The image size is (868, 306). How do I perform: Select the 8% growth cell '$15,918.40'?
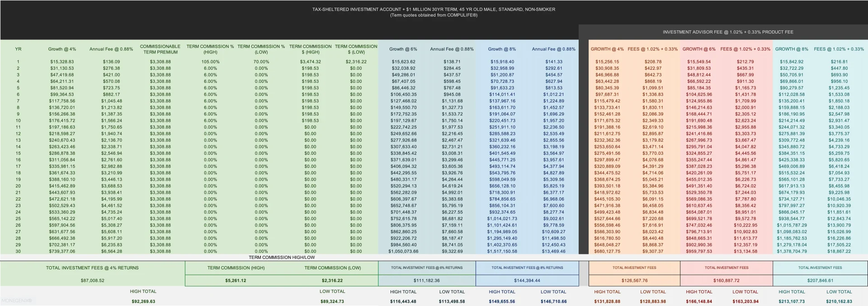[x=502, y=62]
